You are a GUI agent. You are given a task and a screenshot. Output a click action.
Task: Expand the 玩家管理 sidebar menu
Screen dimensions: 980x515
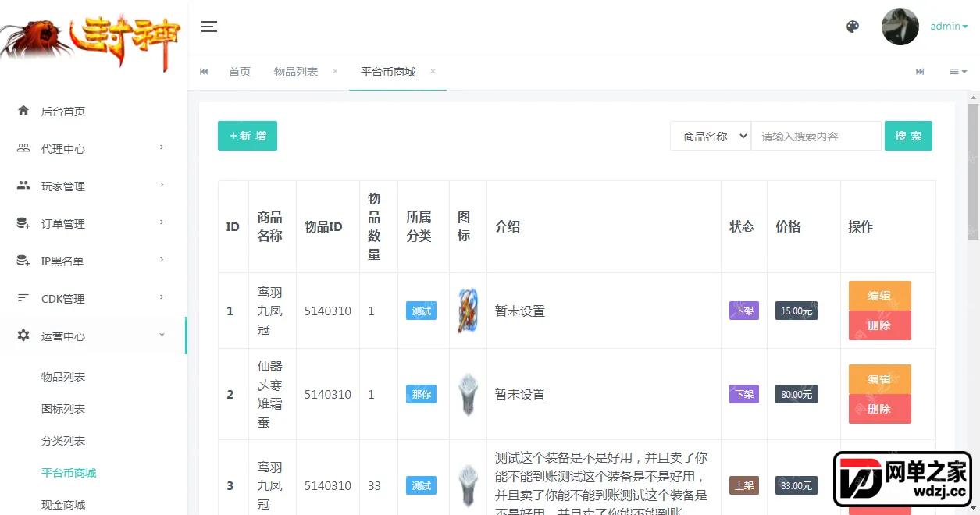tap(162, 185)
